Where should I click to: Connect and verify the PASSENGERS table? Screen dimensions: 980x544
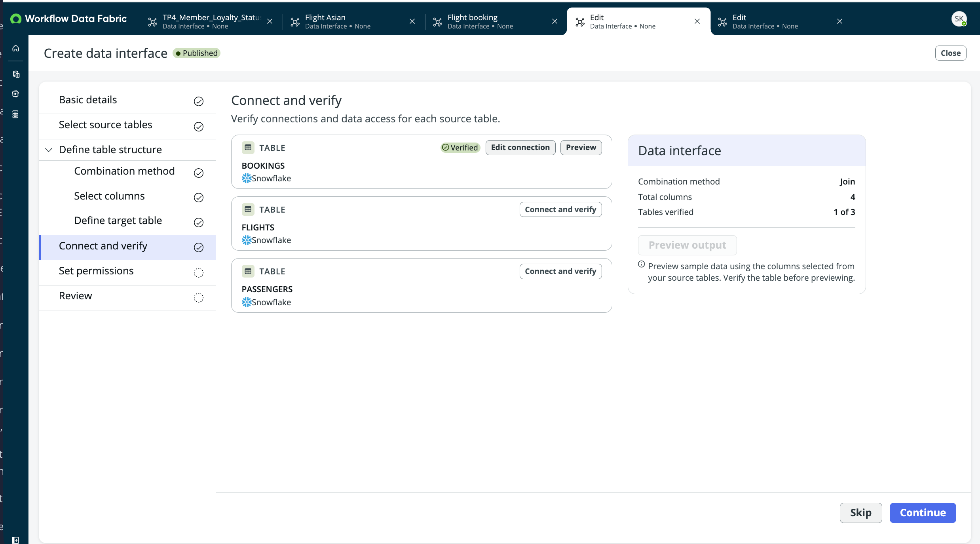560,271
